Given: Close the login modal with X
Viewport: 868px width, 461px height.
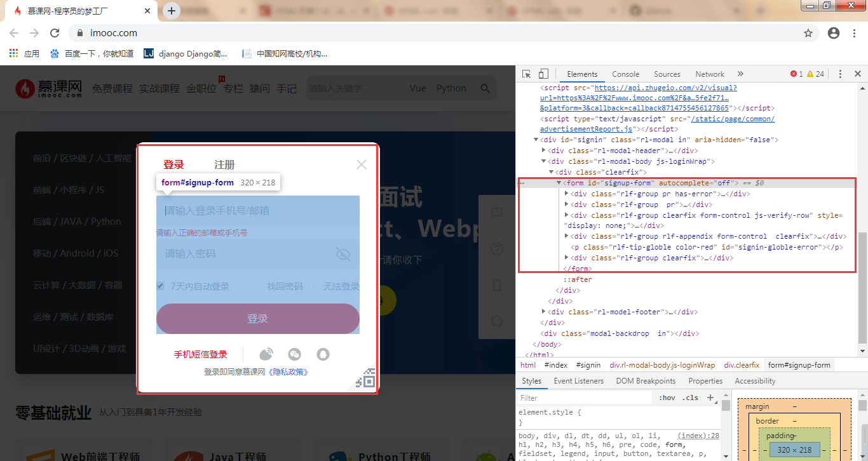Looking at the screenshot, I should [362, 164].
